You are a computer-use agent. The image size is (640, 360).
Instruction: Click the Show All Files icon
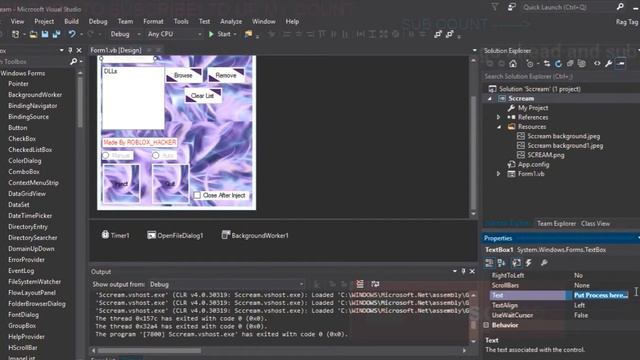click(x=582, y=64)
